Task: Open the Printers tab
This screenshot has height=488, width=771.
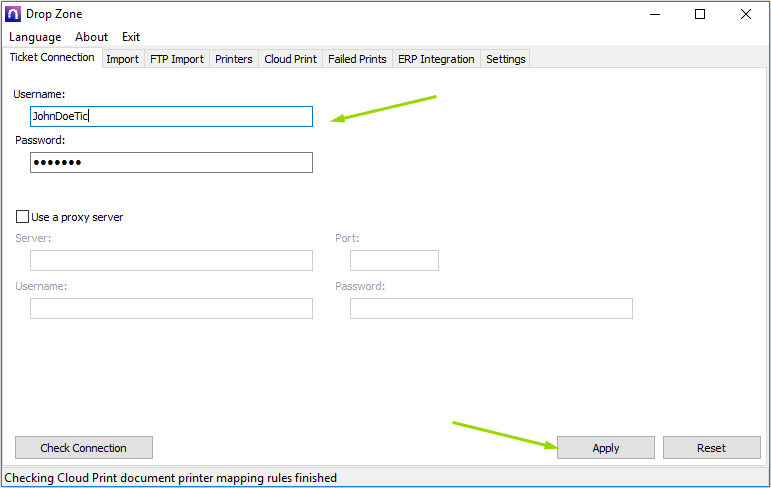Action: point(234,59)
